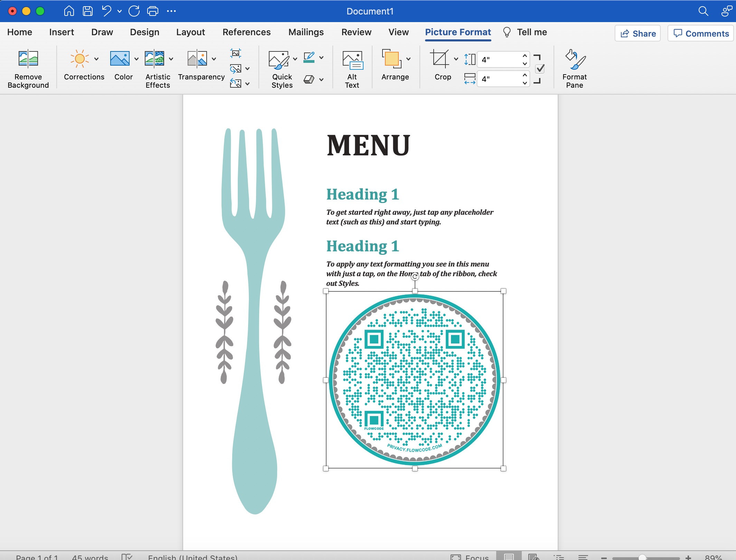Toggle Print Layout view button
This screenshot has width=736, height=560.
(509, 556)
